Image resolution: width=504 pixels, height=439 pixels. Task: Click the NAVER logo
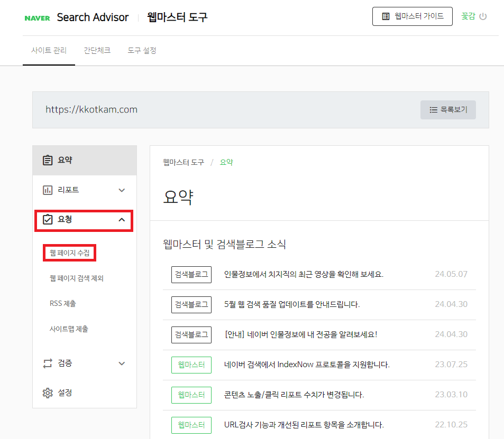point(38,18)
